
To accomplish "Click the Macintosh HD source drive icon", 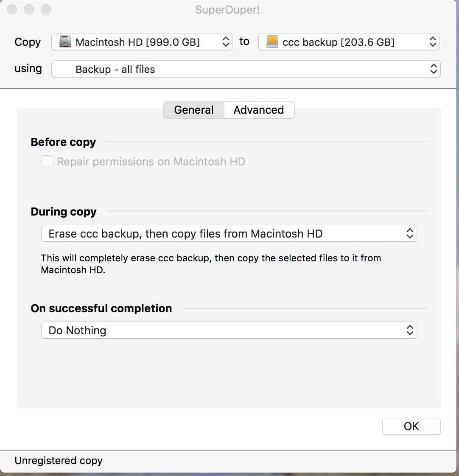I will pyautogui.click(x=65, y=42).
